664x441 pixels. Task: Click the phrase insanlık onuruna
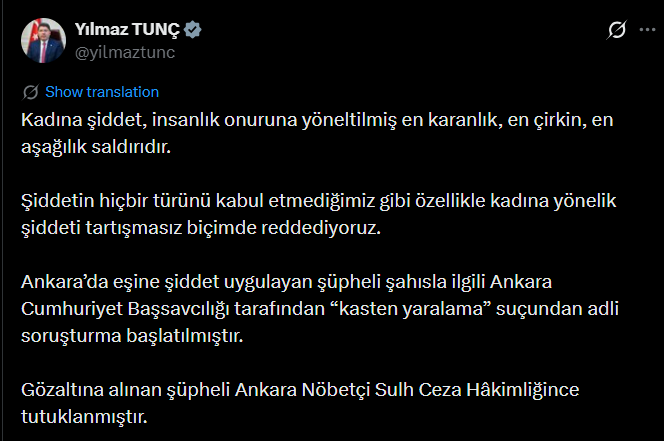214,120
